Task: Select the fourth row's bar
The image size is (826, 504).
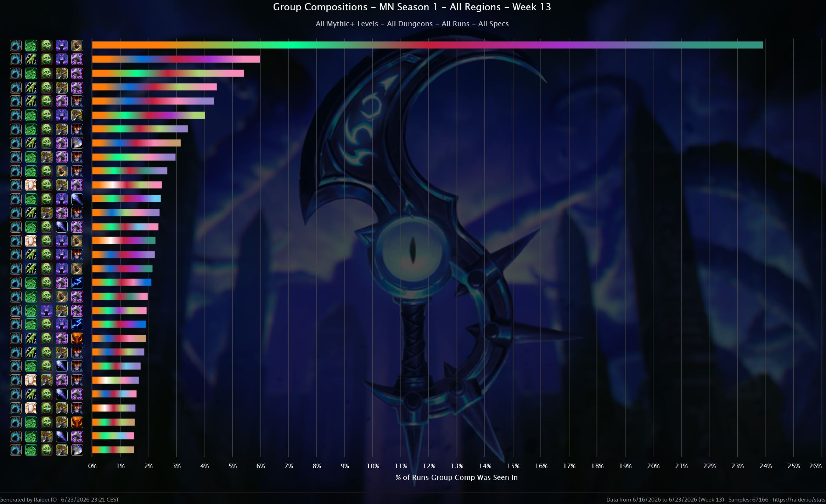Action: [154, 87]
